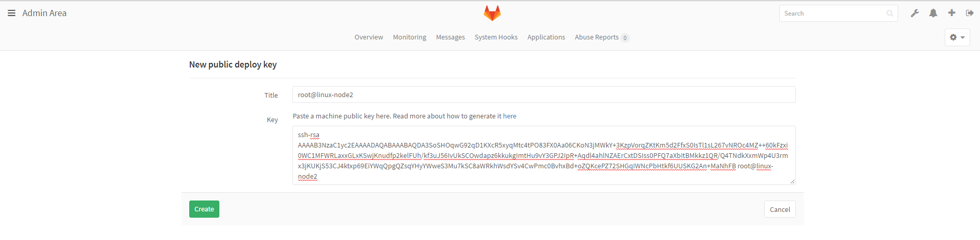980x240 pixels.
Task: Click the plus icon for new project
Action: tap(951, 13)
